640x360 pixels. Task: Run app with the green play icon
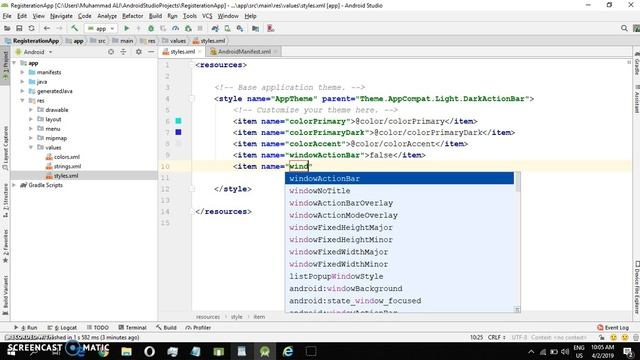click(127, 29)
